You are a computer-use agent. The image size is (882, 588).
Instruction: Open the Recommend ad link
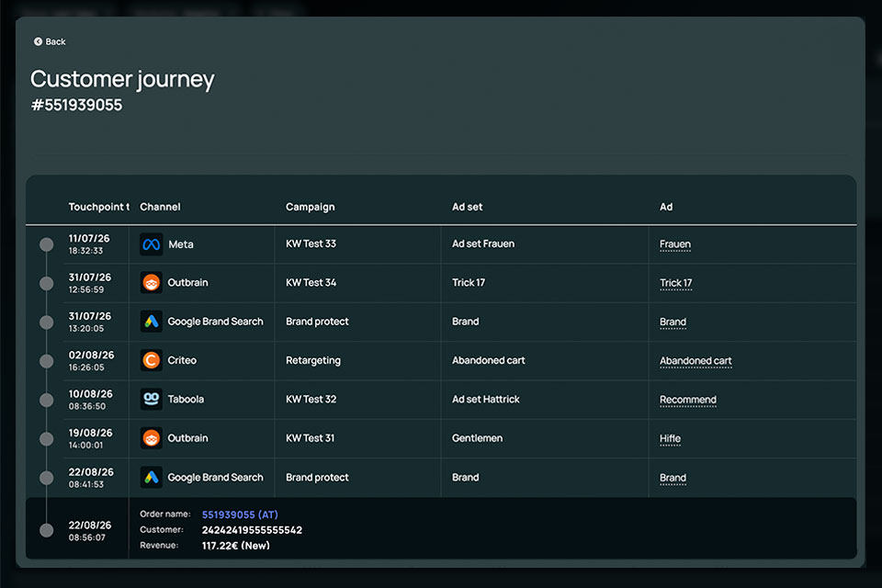click(688, 400)
